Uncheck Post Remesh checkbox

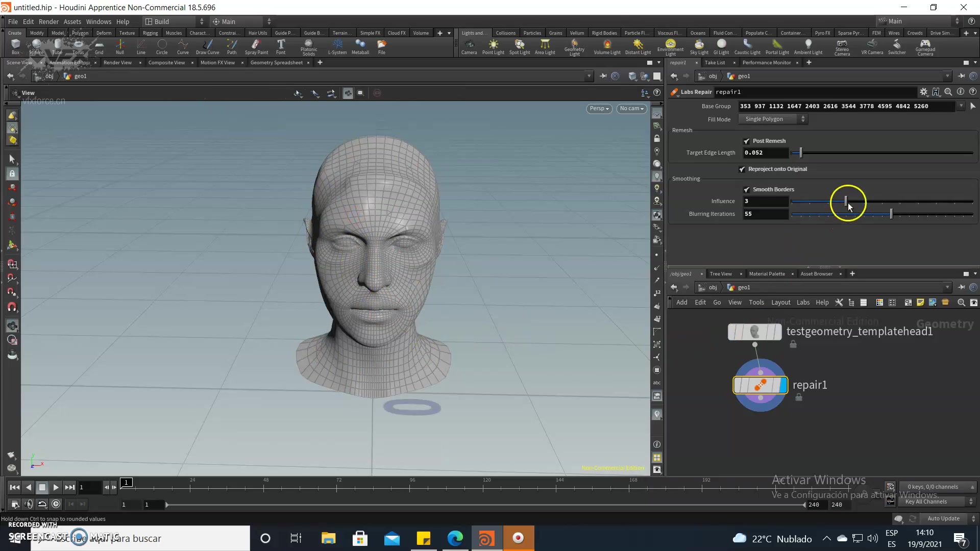[747, 141]
